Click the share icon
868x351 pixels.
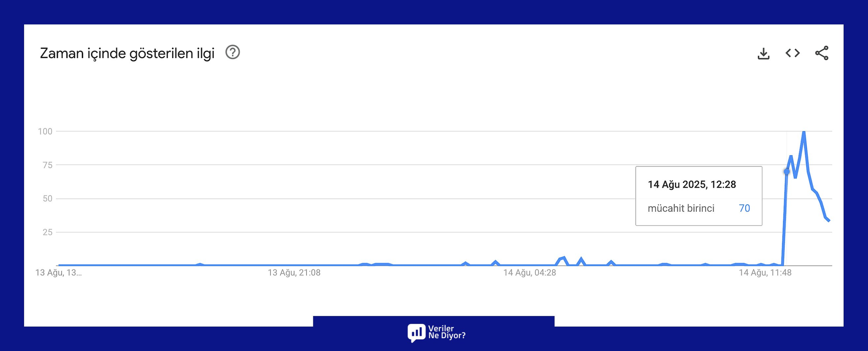pos(822,53)
